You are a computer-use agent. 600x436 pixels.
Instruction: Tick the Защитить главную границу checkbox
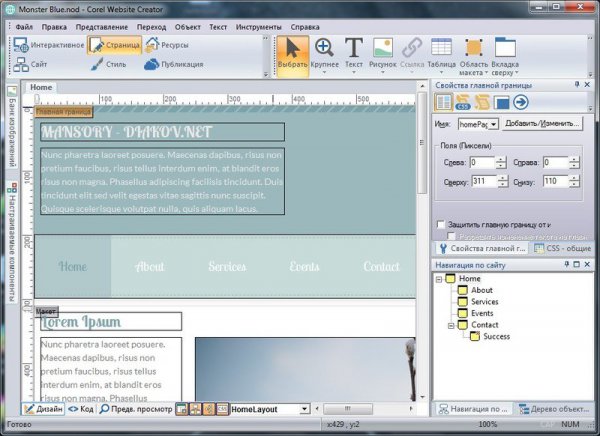pos(441,224)
